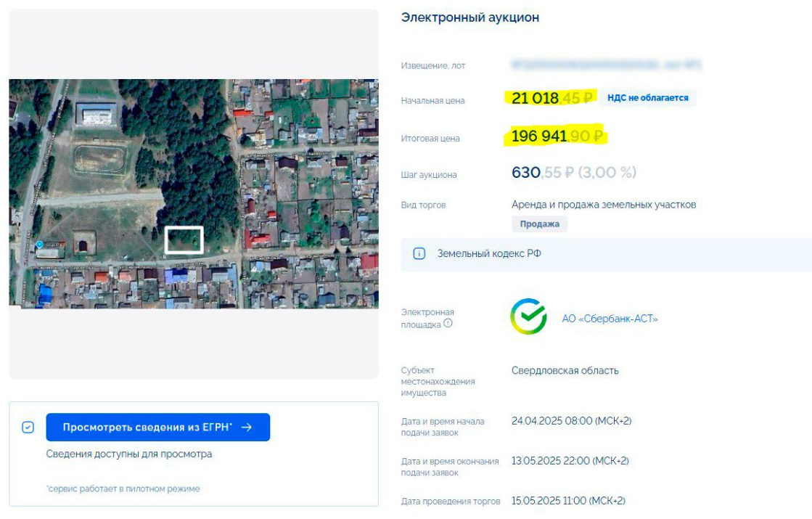Click Аренда и продажа земельных участков text
Viewport: 812px width, 519px height.
603,205
